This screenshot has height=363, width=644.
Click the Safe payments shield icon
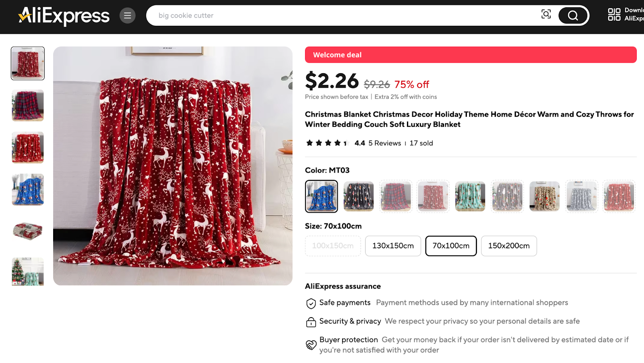[311, 303]
